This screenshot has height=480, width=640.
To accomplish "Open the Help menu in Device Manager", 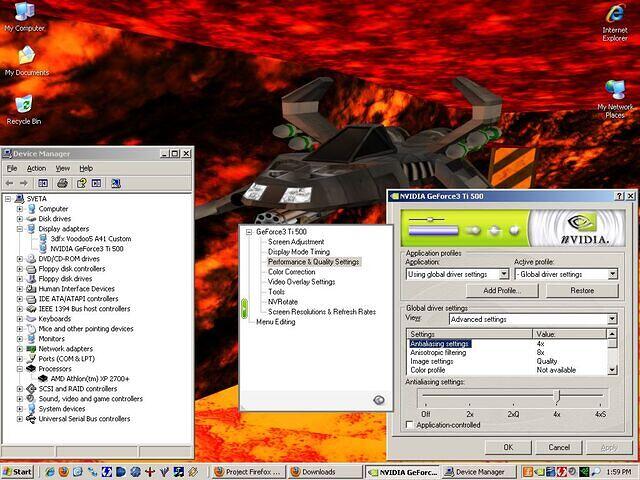I will (86, 168).
